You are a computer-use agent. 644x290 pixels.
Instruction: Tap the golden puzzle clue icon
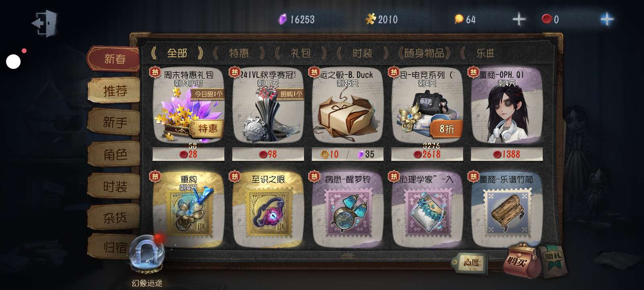pyautogui.click(x=370, y=19)
